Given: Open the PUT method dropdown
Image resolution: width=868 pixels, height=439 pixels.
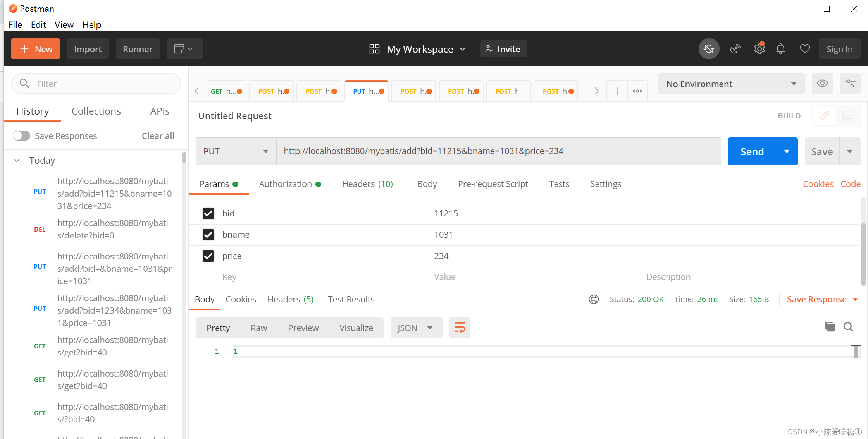Looking at the screenshot, I should [236, 151].
